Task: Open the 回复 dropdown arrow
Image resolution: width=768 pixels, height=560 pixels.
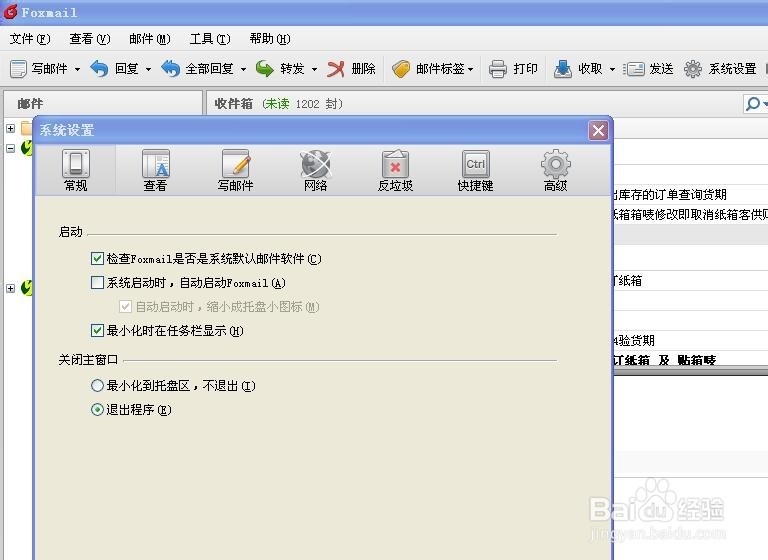Action: click(148, 70)
